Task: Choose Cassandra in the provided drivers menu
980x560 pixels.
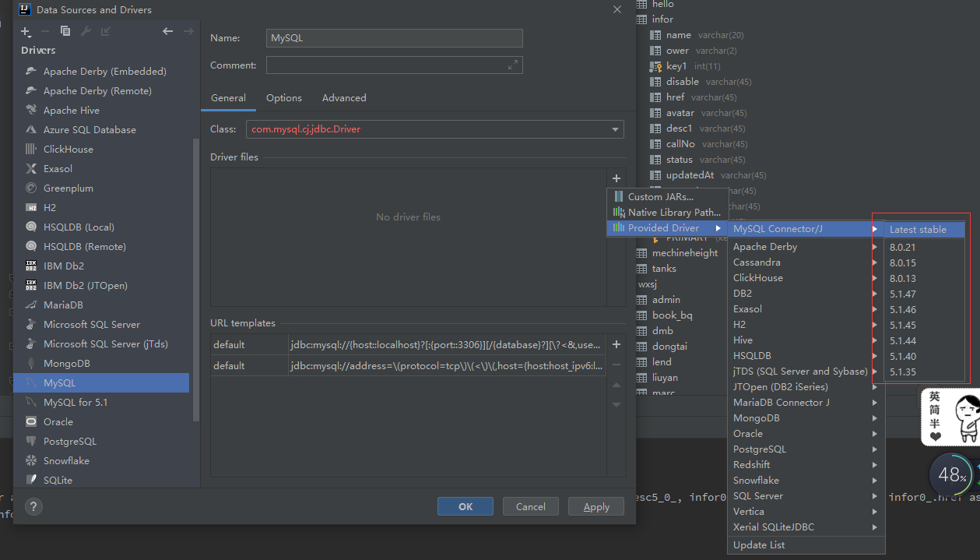Action: pyautogui.click(x=806, y=262)
